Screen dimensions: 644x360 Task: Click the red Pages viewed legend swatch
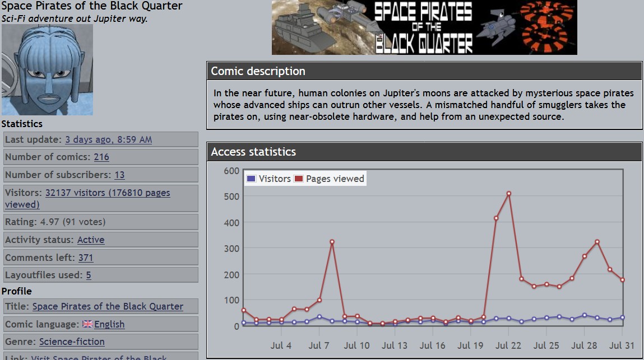point(298,179)
